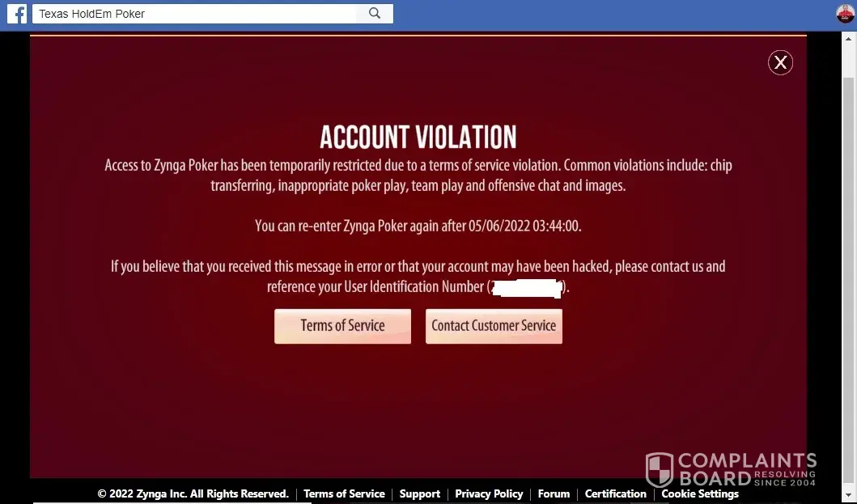The image size is (857, 504).
Task: Open the profile avatar in top corner
Action: tap(846, 14)
